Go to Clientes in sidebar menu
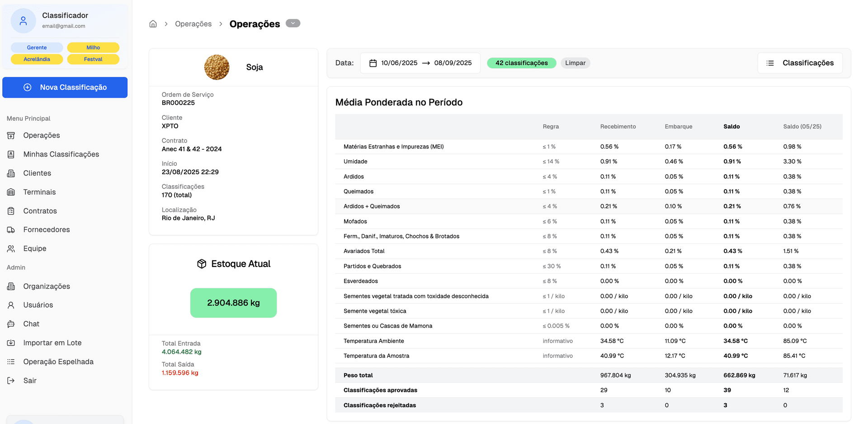Image resolution: width=868 pixels, height=424 pixels. pyautogui.click(x=37, y=173)
